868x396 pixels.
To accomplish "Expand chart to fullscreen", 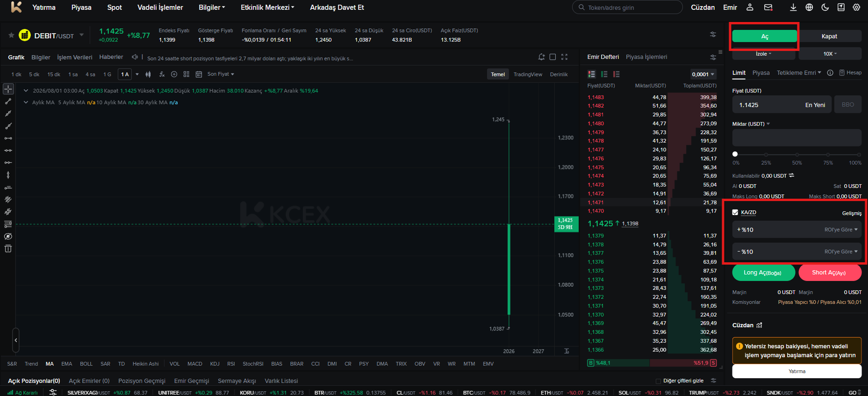I will pos(564,57).
